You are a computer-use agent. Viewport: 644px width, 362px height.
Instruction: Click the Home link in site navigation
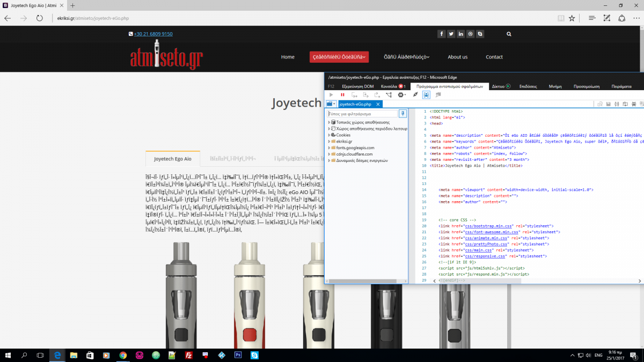[288, 57]
